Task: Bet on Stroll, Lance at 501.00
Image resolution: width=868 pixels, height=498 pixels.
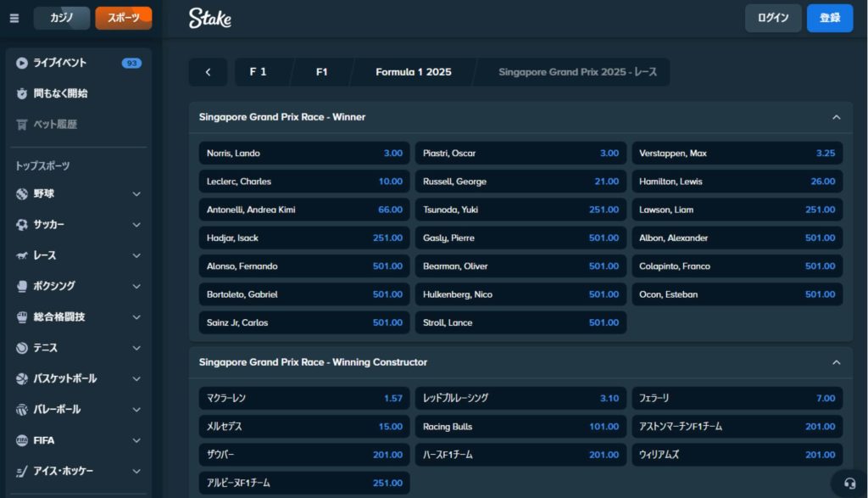Action: [521, 323]
